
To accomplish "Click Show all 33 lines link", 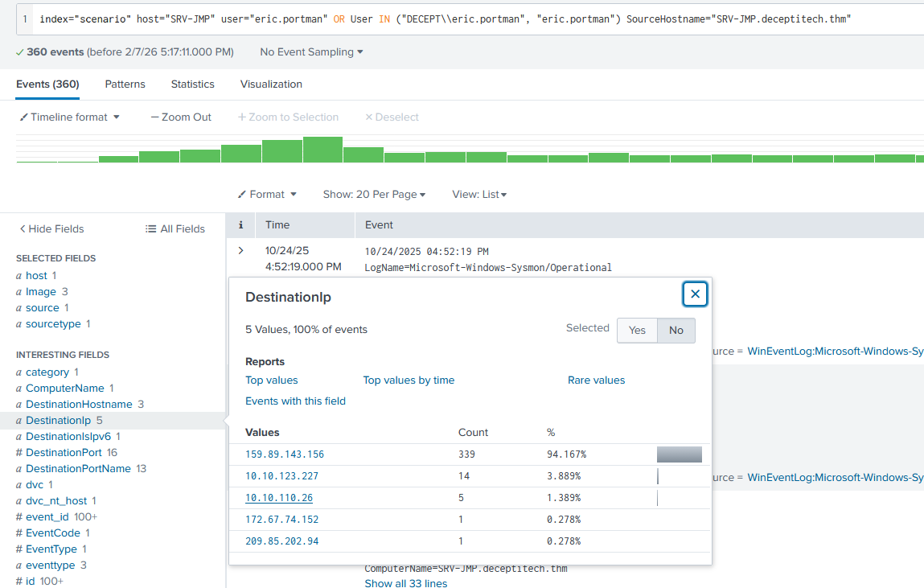I will [x=405, y=582].
